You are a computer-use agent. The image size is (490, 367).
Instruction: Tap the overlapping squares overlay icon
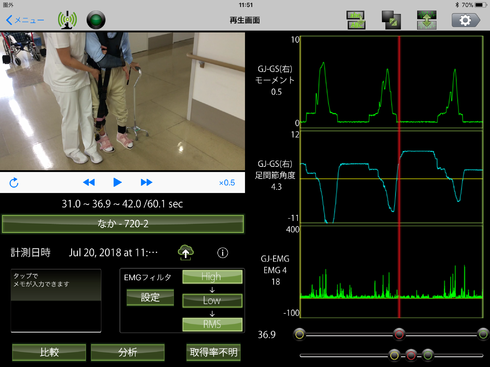pos(391,20)
